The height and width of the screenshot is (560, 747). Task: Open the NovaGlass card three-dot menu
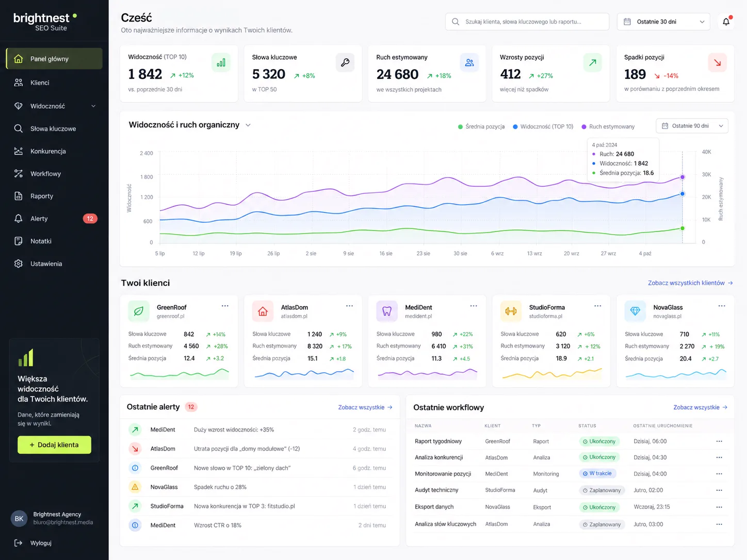click(722, 306)
